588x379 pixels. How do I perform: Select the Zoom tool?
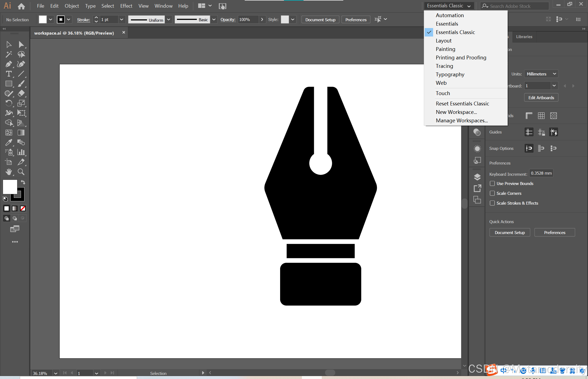click(21, 172)
